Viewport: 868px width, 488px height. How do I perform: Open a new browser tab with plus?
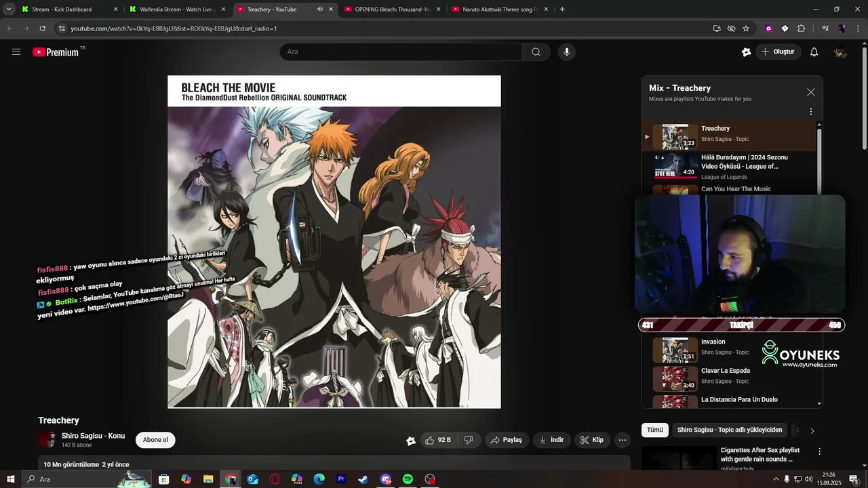pyautogui.click(x=562, y=9)
